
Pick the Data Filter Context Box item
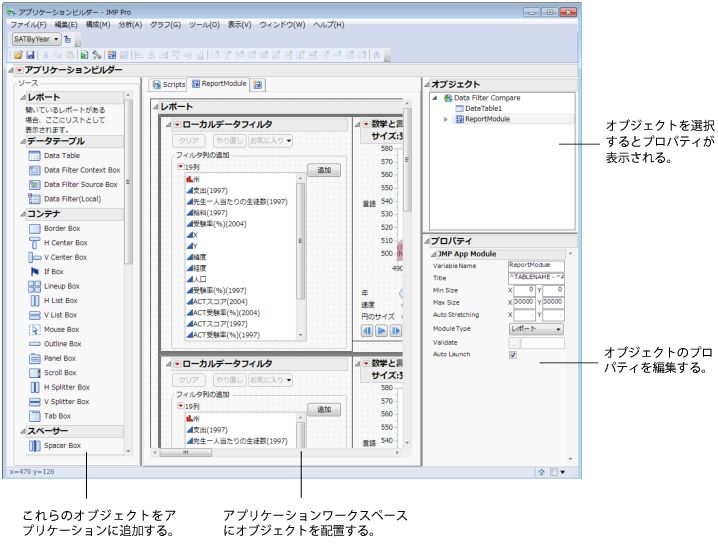(81, 170)
